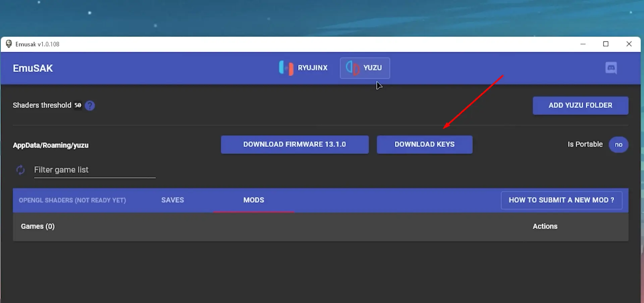Image resolution: width=644 pixels, height=303 pixels.
Task: Maximize the Emusak window
Action: coord(606,44)
